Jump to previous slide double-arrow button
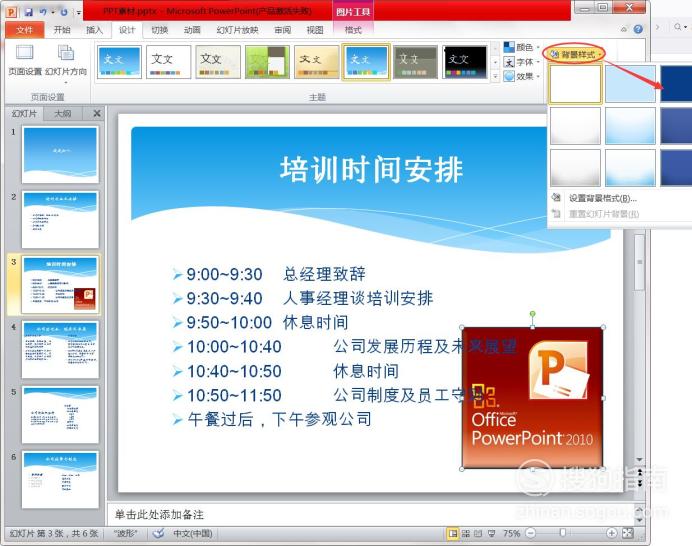 pyautogui.click(x=639, y=473)
